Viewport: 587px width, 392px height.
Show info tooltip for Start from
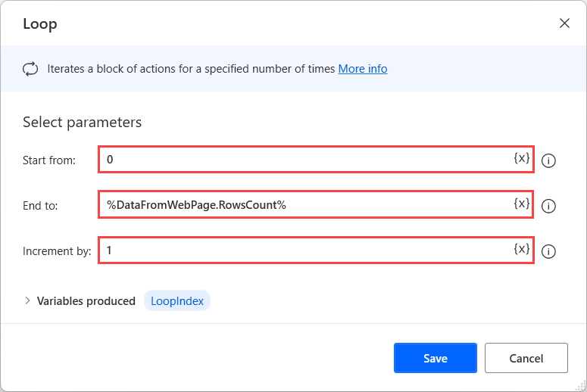[550, 160]
